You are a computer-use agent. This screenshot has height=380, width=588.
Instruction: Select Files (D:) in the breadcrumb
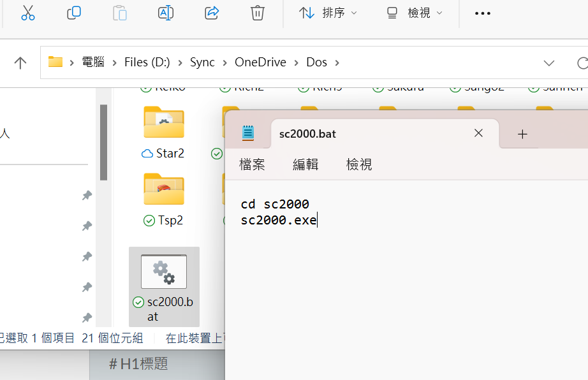click(x=147, y=62)
